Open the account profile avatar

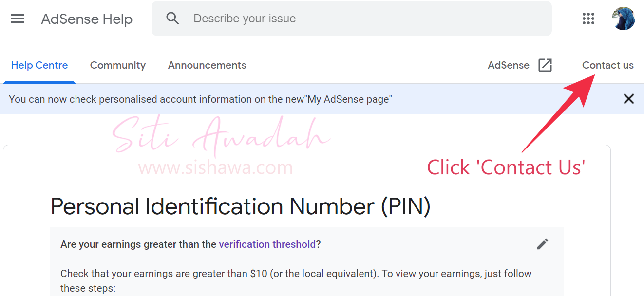tap(623, 18)
